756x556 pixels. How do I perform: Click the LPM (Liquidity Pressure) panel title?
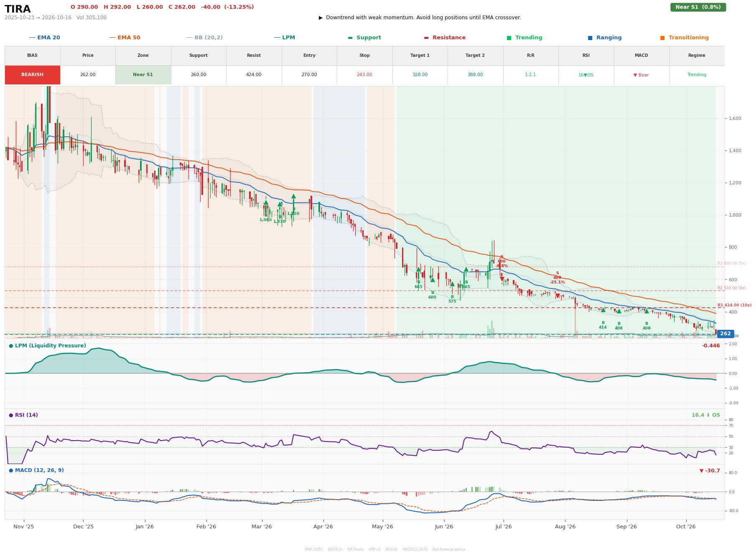coord(47,346)
